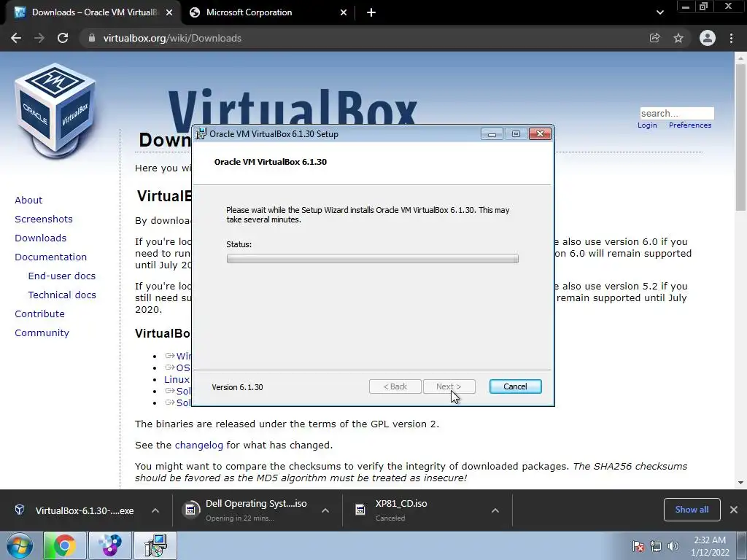The width and height of the screenshot is (747, 560).
Task: Click the VirtualBox installer taskbar icon
Action: 155,545
